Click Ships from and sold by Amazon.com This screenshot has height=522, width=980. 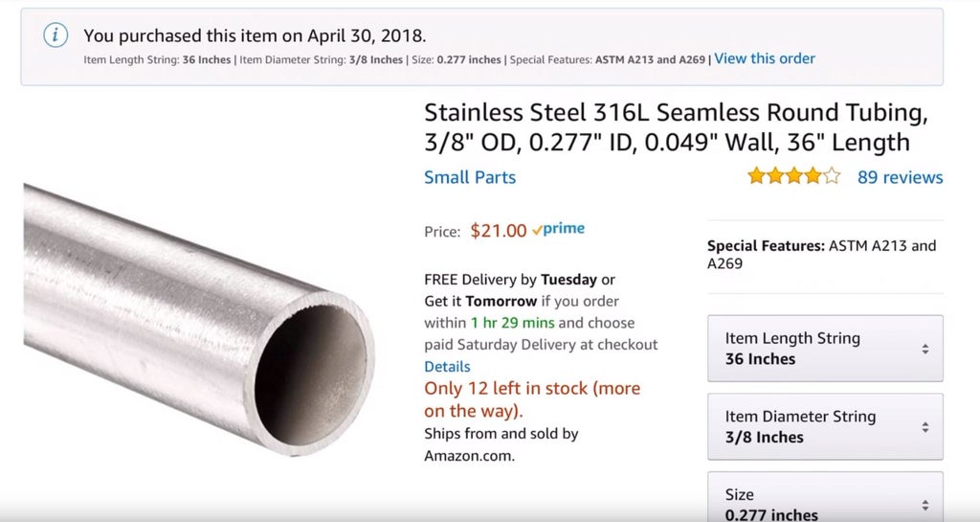click(501, 444)
